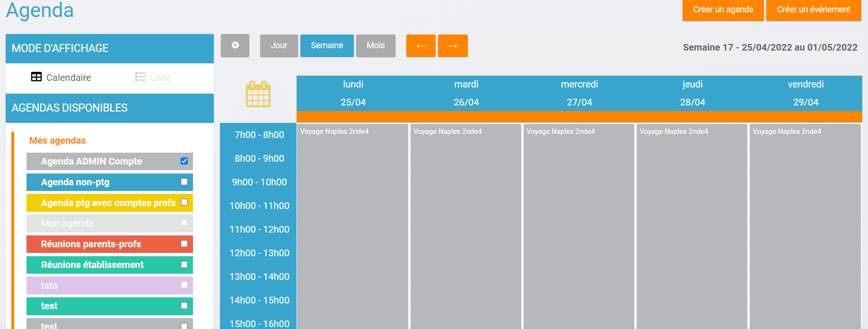Image resolution: width=868 pixels, height=329 pixels.
Task: Tick the Réunions établissement checkbox
Action: pyautogui.click(x=184, y=265)
